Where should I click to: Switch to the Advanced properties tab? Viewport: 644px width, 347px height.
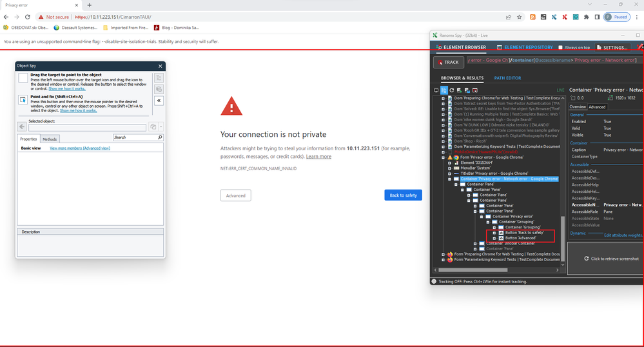pyautogui.click(x=597, y=107)
